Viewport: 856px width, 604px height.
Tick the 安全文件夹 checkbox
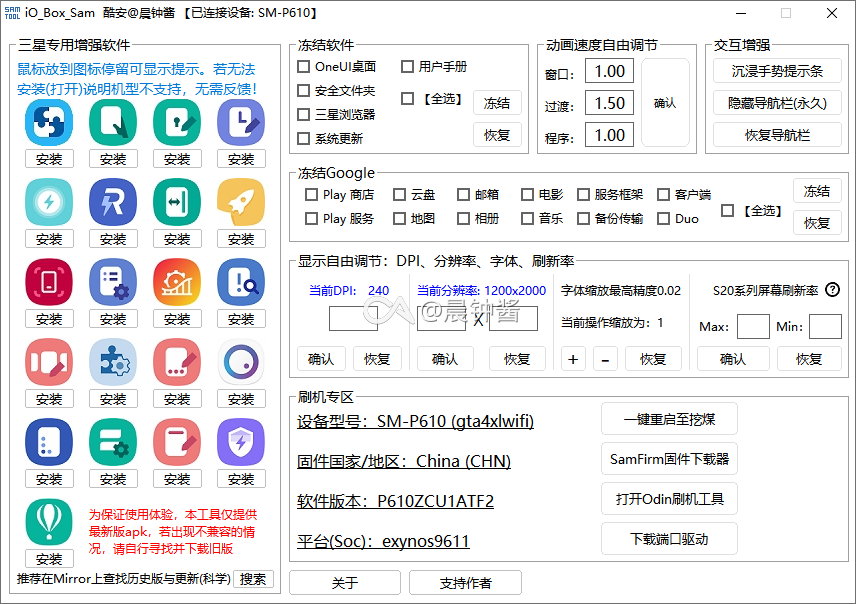pyautogui.click(x=303, y=91)
